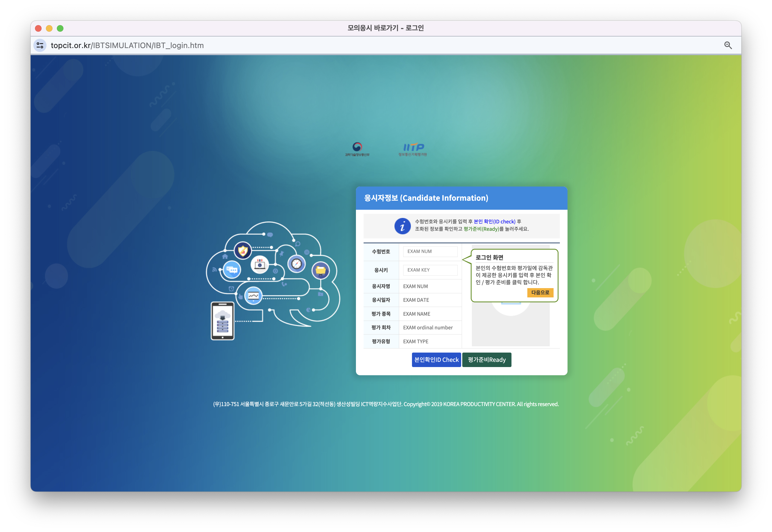The height and width of the screenshot is (532, 772).
Task: Click the IITP logo
Action: 413,149
